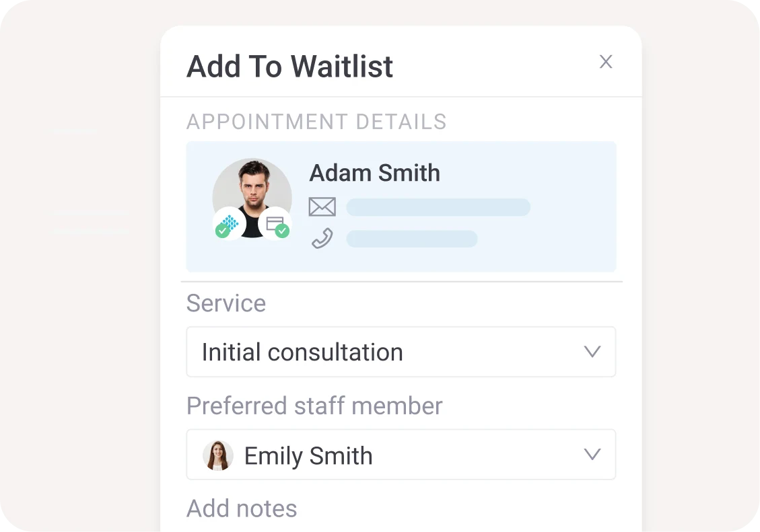Click the Appointment Details section heading

point(316,122)
